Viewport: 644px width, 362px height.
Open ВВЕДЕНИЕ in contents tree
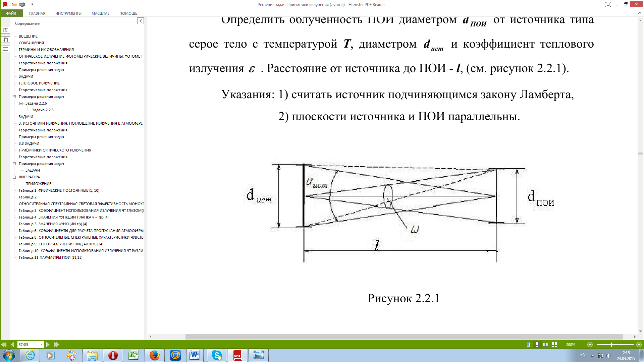point(28,36)
